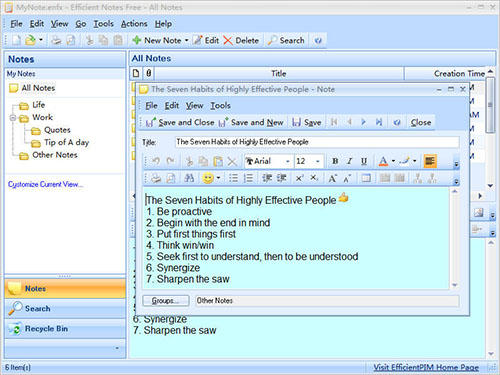Toggle bulleted list
The width and height of the screenshot is (500, 375).
click(233, 178)
